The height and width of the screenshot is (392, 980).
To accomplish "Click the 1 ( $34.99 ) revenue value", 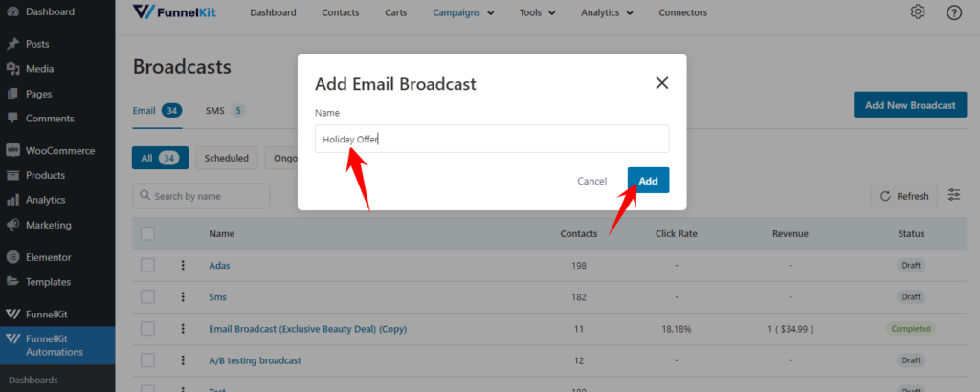I will coord(790,328).
